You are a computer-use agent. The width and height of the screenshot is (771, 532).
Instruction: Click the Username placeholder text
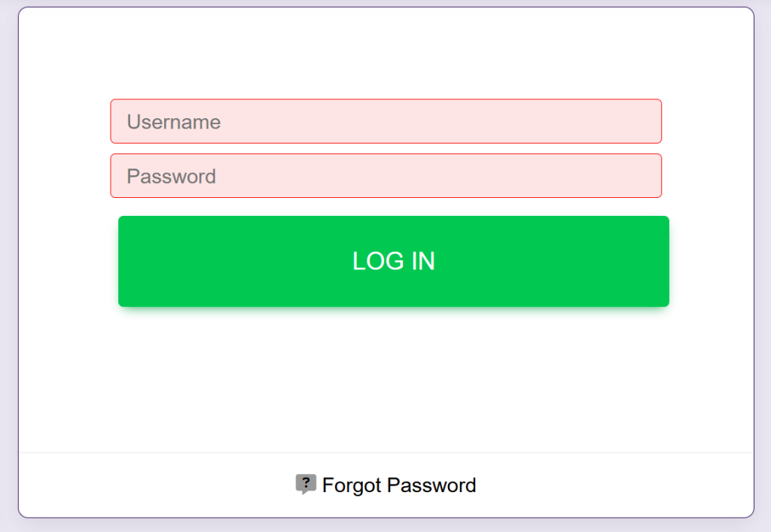(174, 122)
